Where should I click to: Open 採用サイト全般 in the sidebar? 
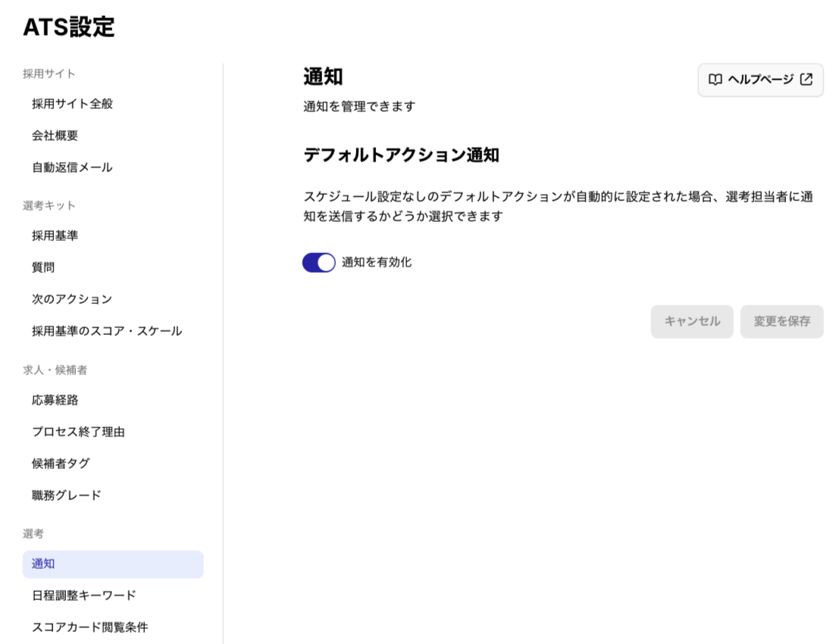tap(73, 104)
